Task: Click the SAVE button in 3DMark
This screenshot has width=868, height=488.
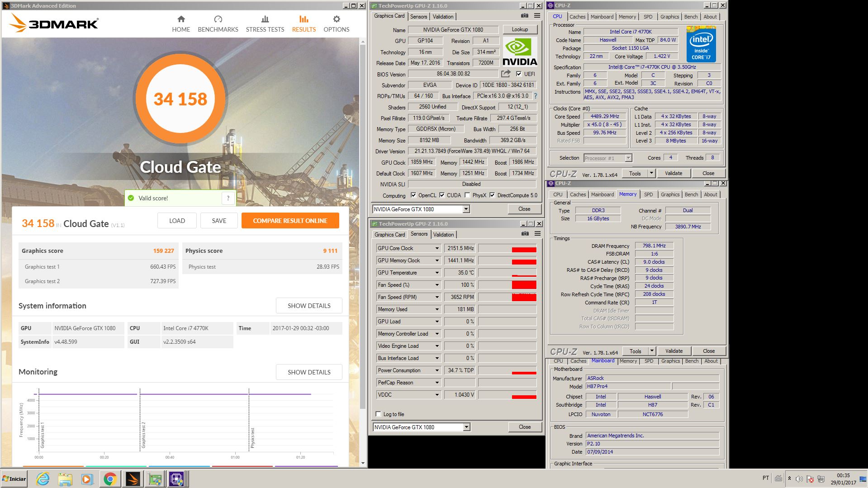Action: pyautogui.click(x=219, y=221)
